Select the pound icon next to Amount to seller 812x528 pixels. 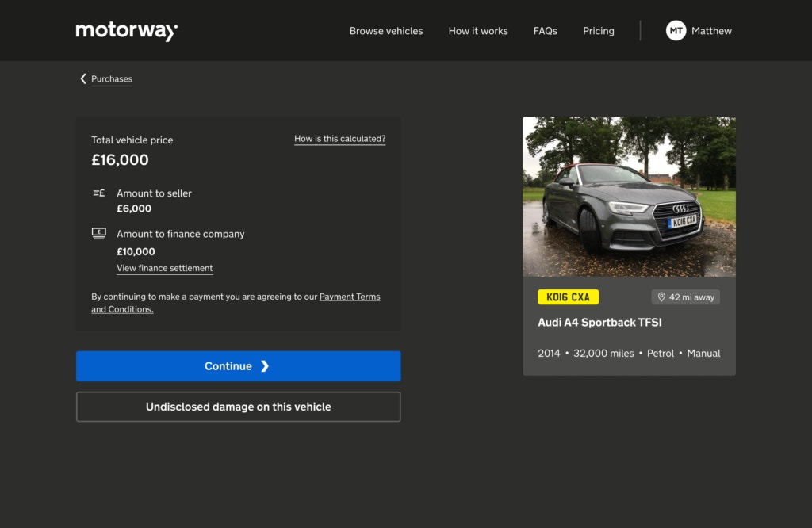98,193
